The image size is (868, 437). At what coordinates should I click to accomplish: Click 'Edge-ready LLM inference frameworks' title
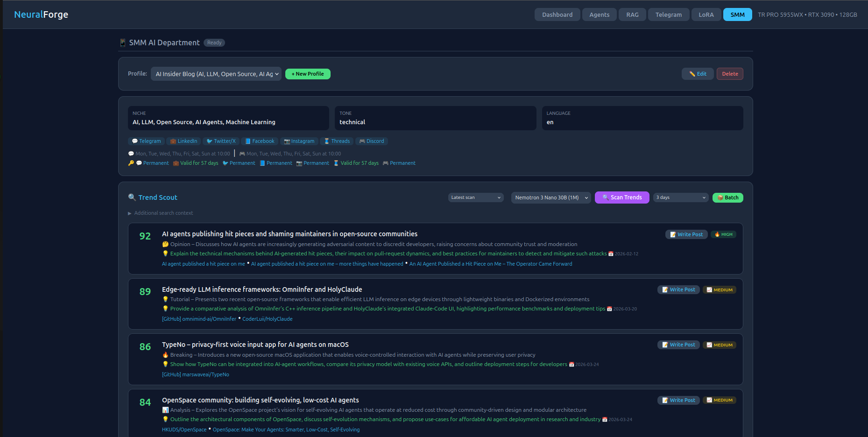262,289
